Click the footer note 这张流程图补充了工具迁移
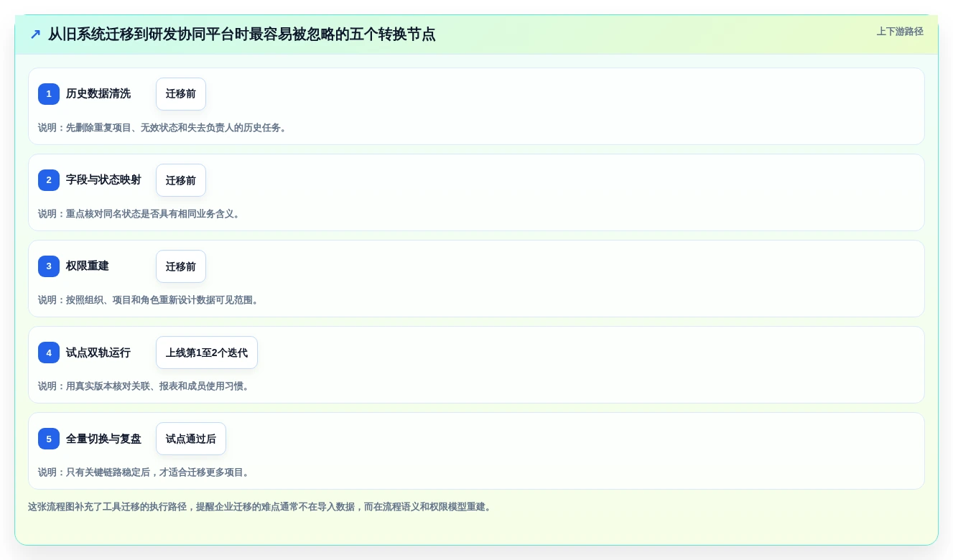The width and height of the screenshot is (953, 560). 261,507
